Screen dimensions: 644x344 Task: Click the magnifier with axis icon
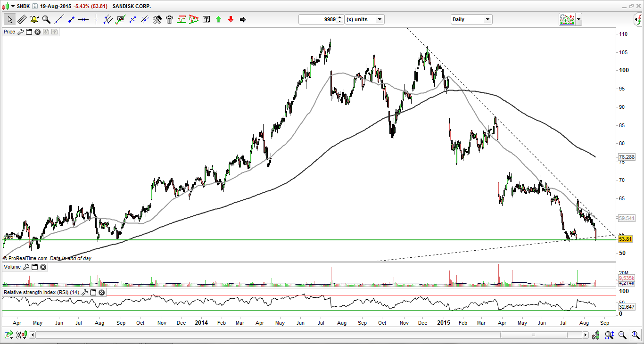[x=609, y=335]
